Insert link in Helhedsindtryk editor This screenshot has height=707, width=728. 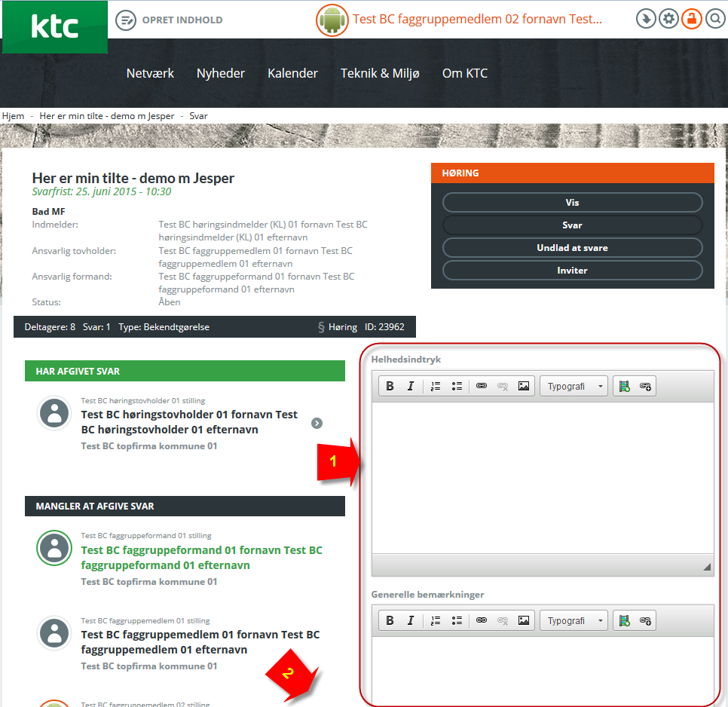coord(482,386)
